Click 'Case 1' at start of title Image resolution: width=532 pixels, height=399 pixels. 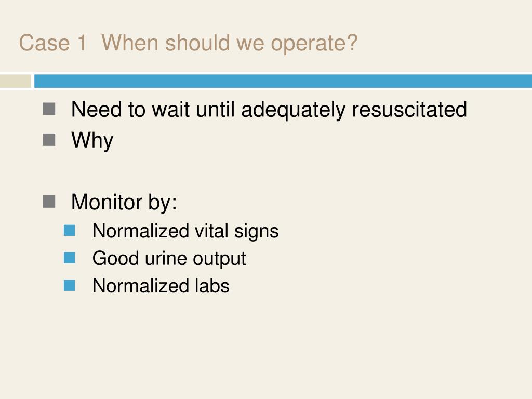(52, 44)
